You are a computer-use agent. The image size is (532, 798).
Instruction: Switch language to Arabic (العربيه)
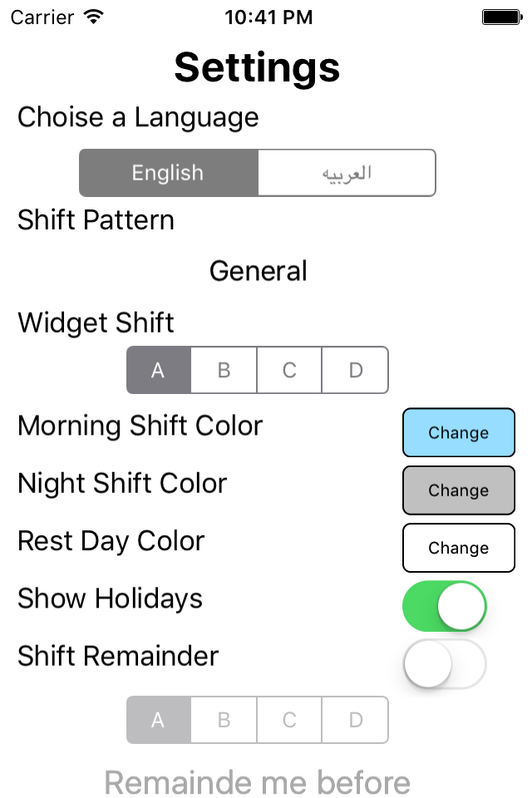pos(347,173)
